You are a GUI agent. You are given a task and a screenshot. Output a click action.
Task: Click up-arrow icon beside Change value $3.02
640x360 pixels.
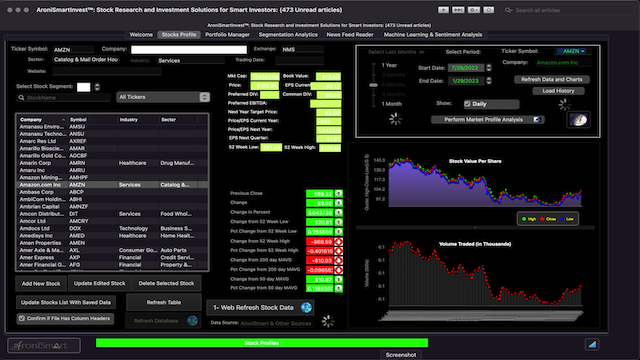point(339,203)
